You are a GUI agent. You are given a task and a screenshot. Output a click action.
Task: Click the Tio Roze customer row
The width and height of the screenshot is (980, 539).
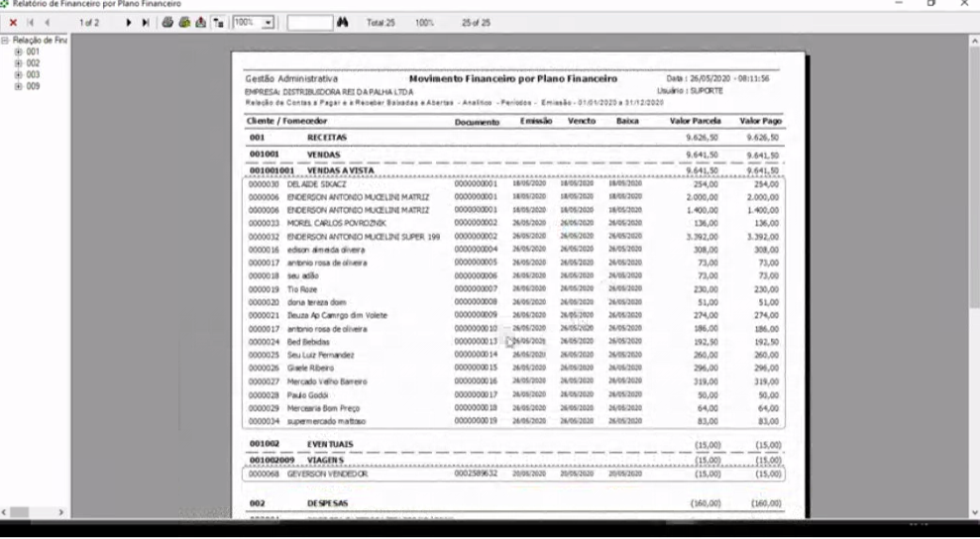[513, 289]
